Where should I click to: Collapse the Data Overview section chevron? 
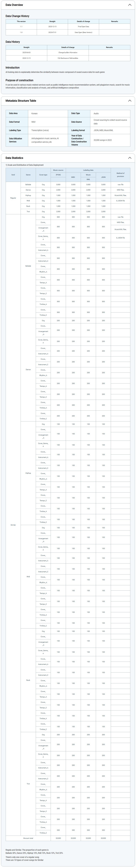coord(130,5)
